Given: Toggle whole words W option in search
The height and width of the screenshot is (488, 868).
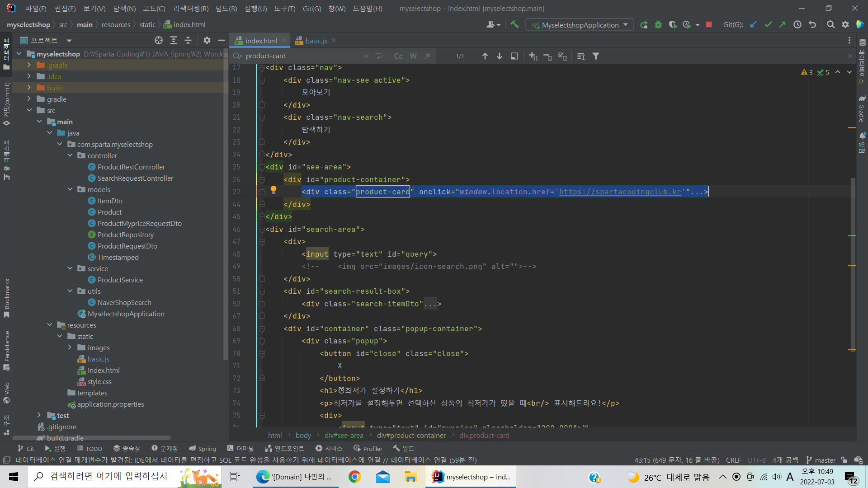Looking at the screenshot, I should coord(413,56).
